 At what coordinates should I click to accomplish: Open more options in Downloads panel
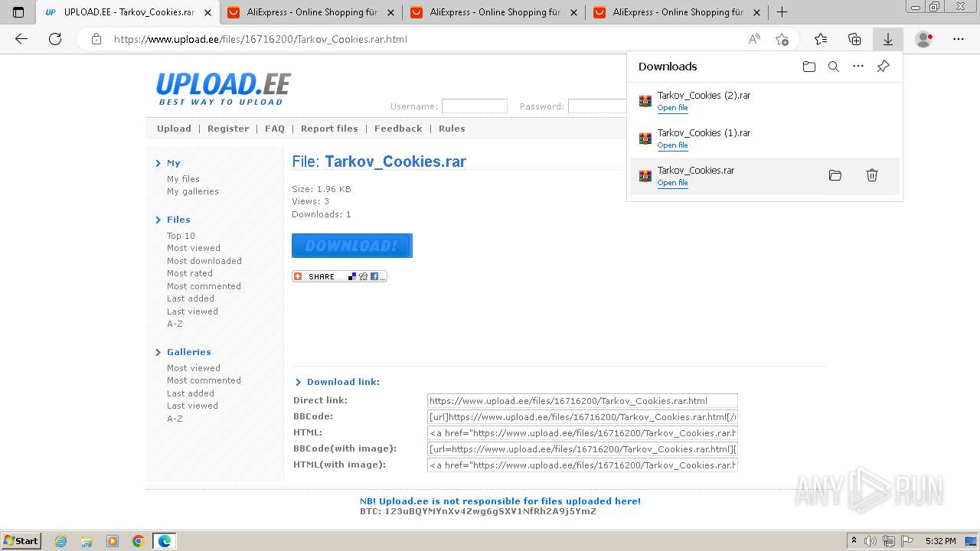(858, 67)
